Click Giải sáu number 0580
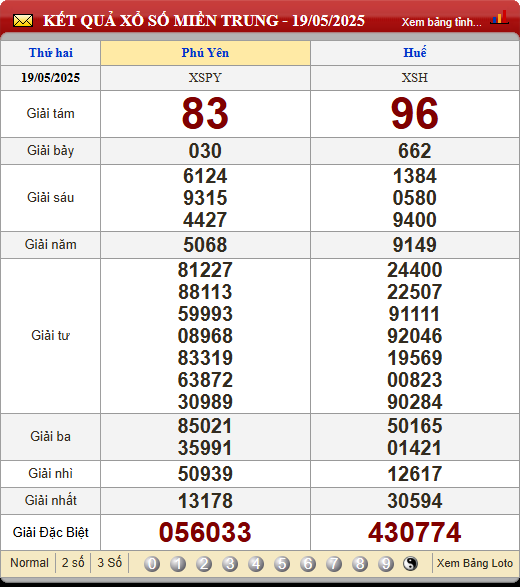This screenshot has height=587, width=520. coord(415,198)
